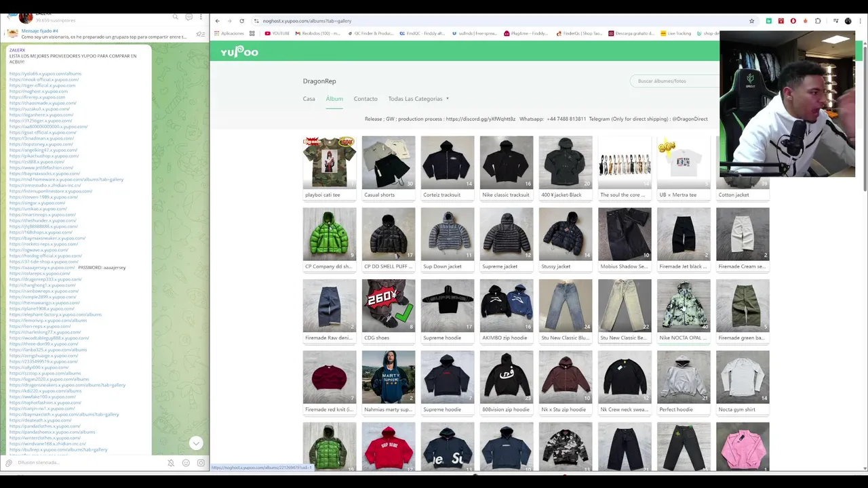
Task: Open the CP Company green jacket album
Action: pos(330,239)
